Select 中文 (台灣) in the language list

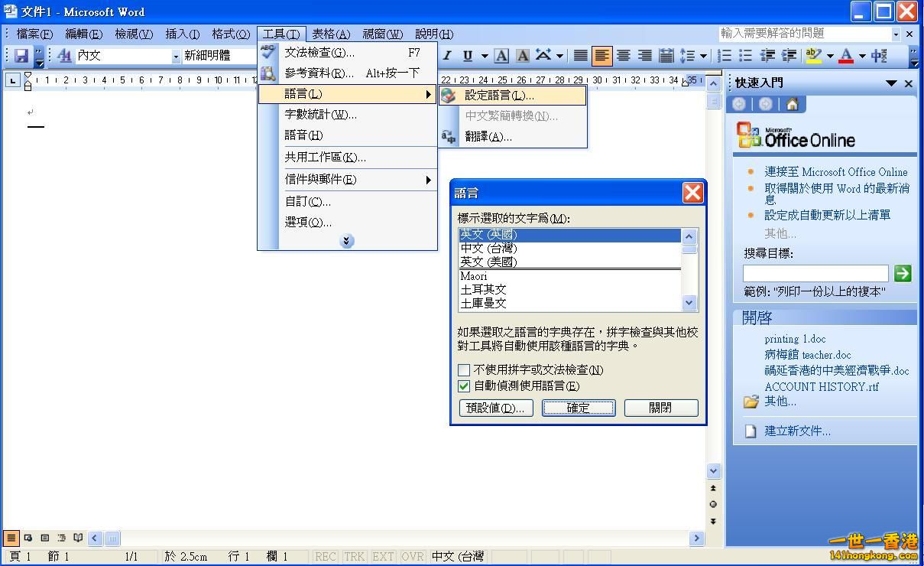489,249
